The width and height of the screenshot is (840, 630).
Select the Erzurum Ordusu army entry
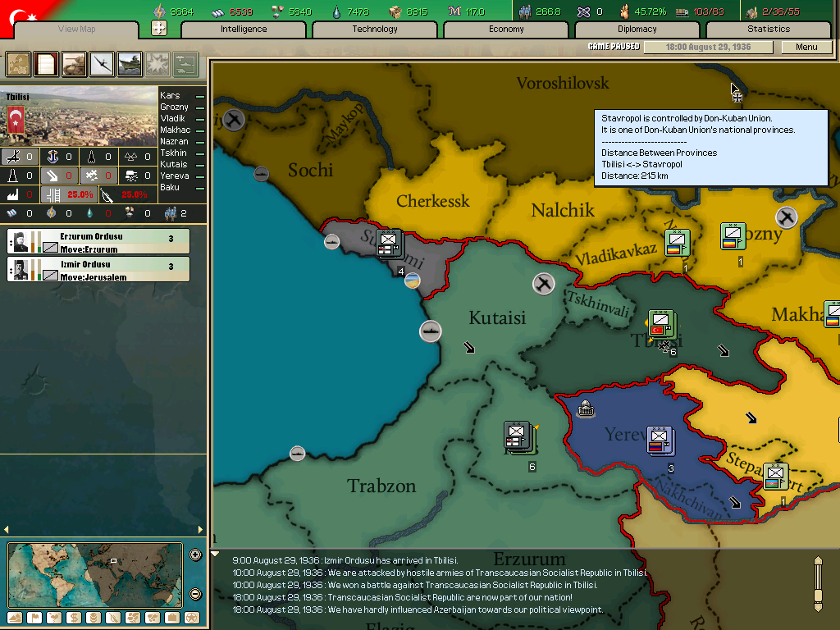pos(98,241)
